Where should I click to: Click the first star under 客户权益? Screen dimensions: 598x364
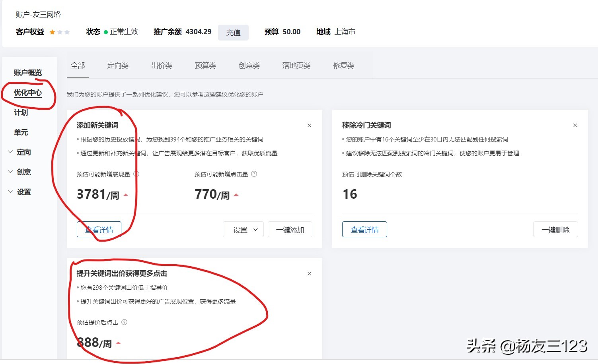[52, 32]
